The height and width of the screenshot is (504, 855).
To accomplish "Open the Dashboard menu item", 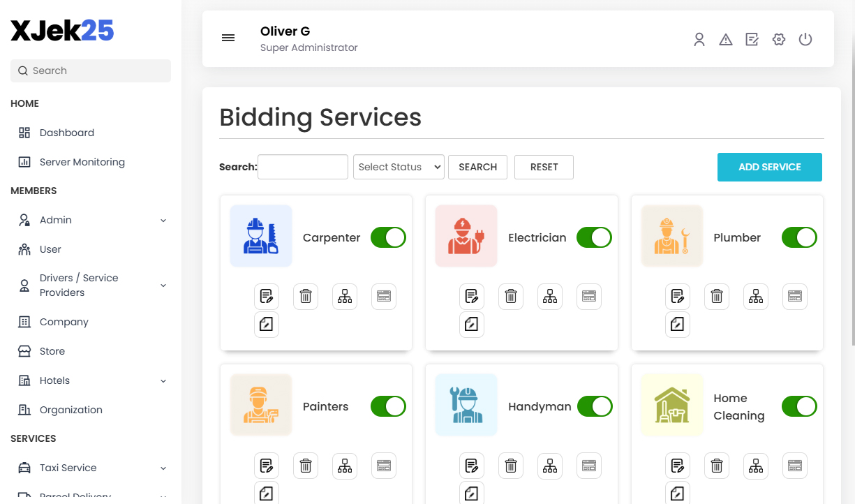I will pos(66,132).
